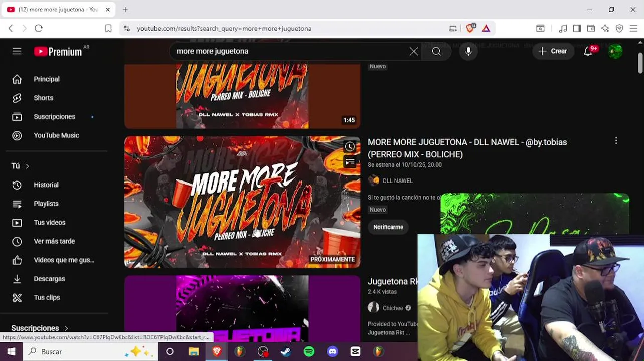
Task: Open Tus clips in the sidebar
Action: tap(47, 297)
